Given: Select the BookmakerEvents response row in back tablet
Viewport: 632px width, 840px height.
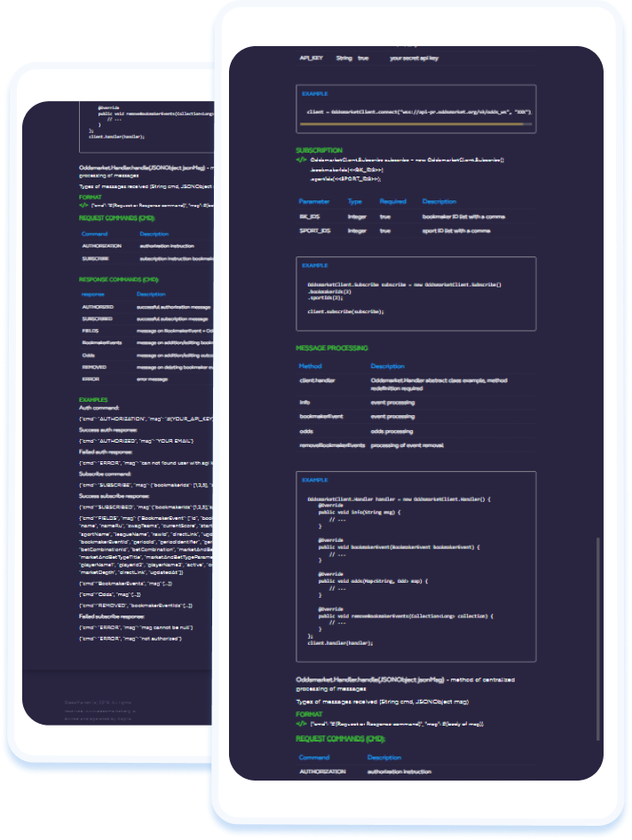Looking at the screenshot, I should 146,343.
